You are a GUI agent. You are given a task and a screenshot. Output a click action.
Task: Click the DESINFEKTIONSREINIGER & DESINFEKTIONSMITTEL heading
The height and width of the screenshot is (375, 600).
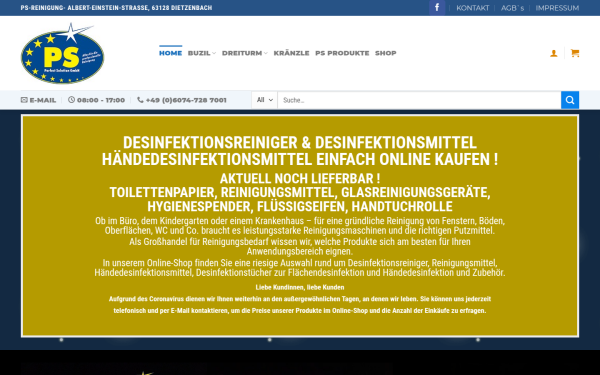[300, 143]
